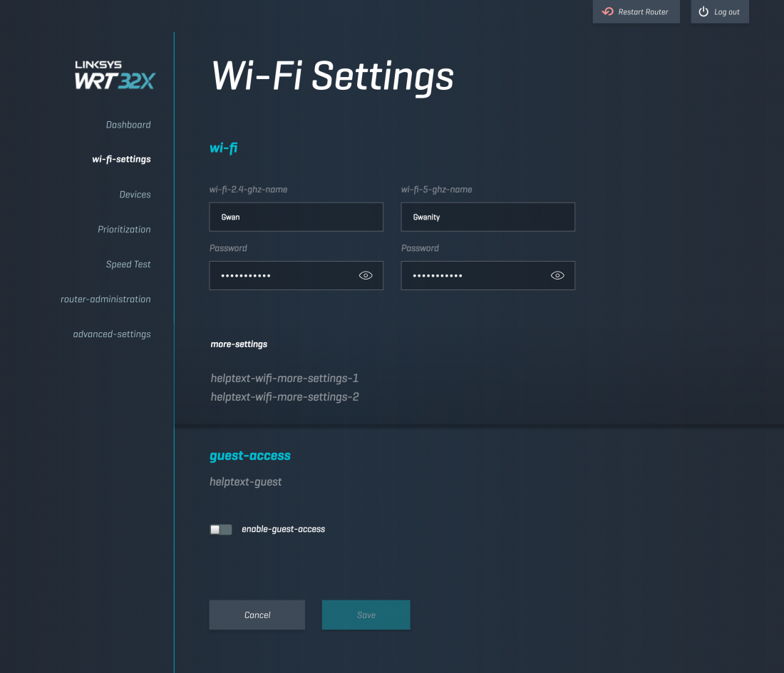Image resolution: width=784 pixels, height=673 pixels.
Task: Go to the Devices page
Action: coord(135,195)
